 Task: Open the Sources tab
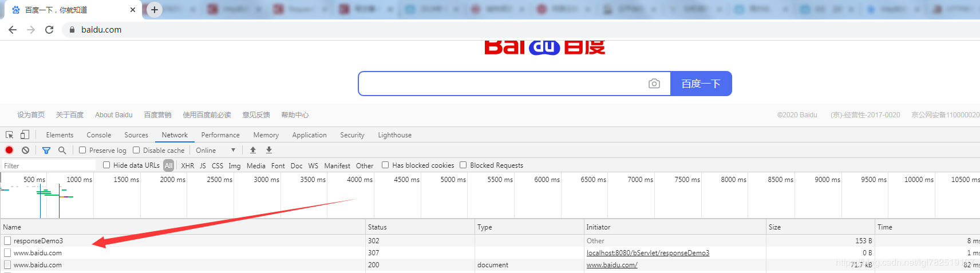(x=136, y=135)
